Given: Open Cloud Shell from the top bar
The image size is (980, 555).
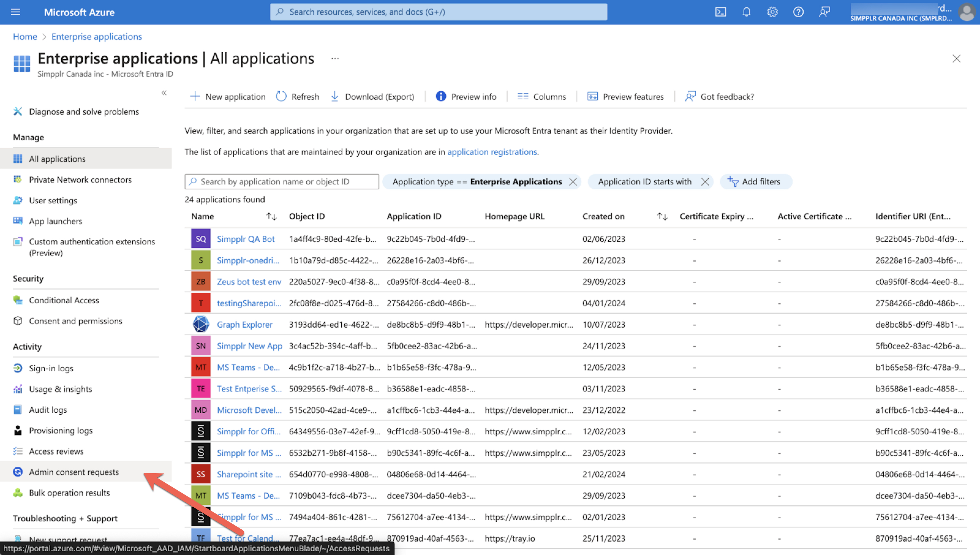Looking at the screenshot, I should point(720,12).
